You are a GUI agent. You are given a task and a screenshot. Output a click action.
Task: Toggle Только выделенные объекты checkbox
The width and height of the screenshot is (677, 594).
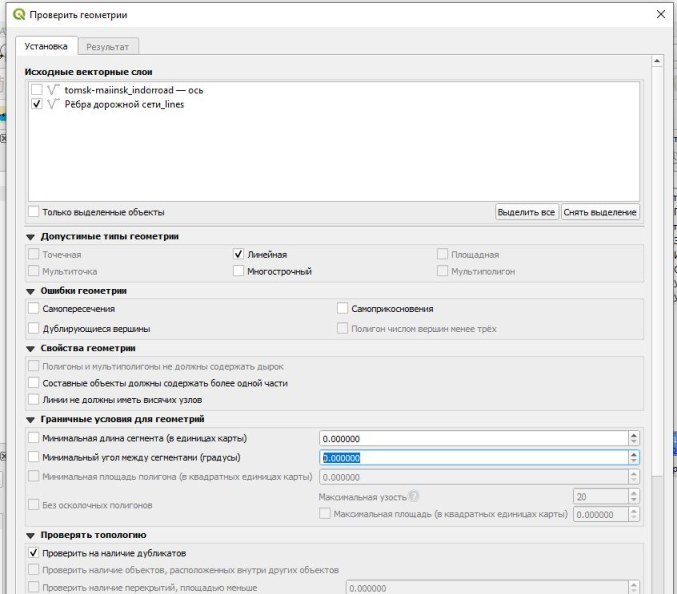click(34, 212)
